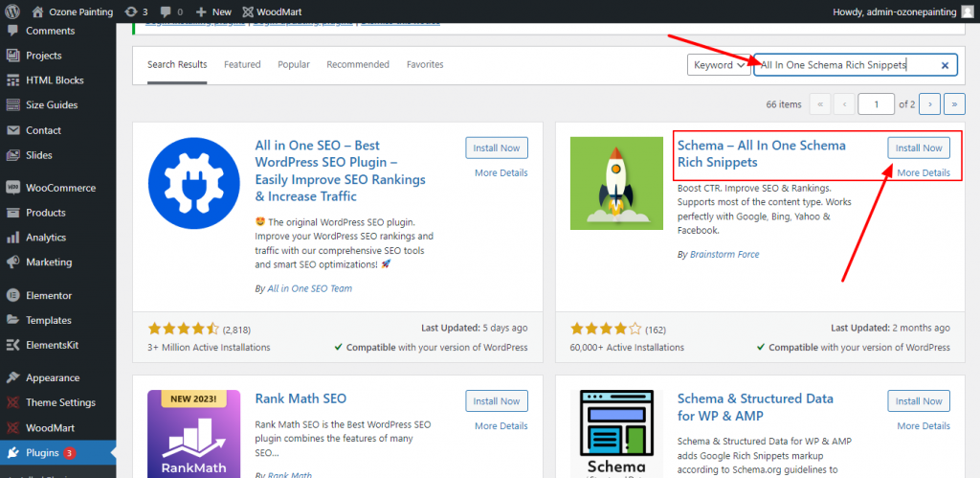Image resolution: width=980 pixels, height=478 pixels.
Task: Click the 60,000+ Active Installations text
Action: click(x=627, y=347)
